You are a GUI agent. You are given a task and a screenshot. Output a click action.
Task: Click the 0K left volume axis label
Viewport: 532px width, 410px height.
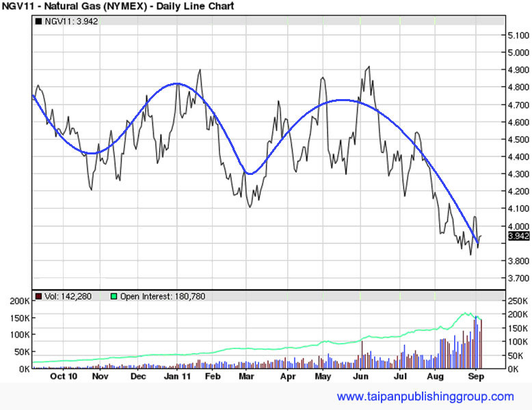tap(24, 368)
